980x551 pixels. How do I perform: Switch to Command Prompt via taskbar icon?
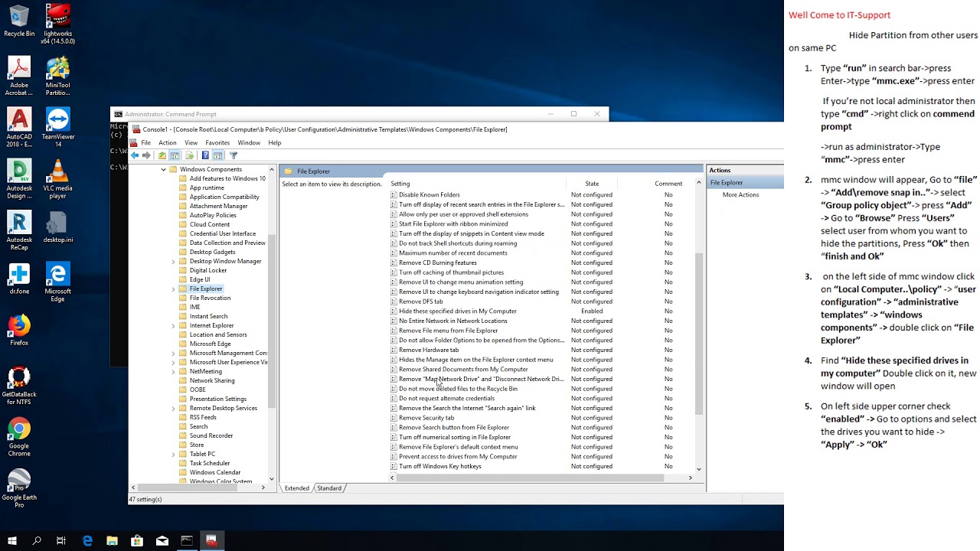click(x=187, y=541)
